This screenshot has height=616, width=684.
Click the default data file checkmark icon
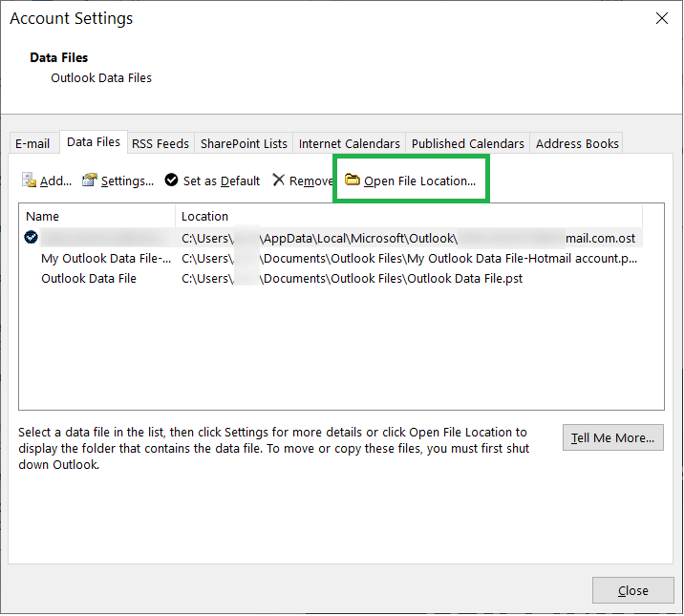(31, 238)
